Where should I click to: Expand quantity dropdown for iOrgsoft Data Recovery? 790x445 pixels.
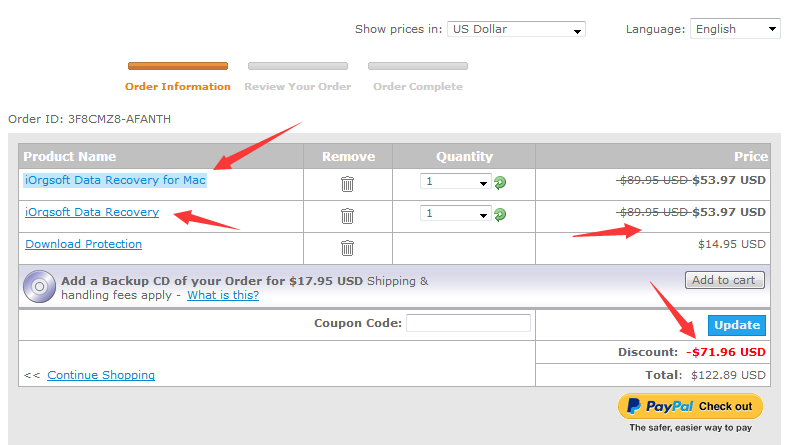click(x=455, y=213)
